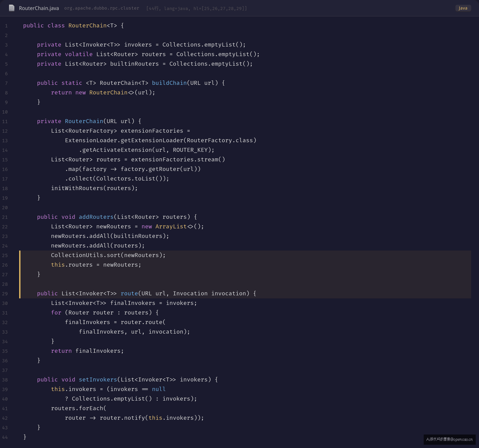The width and height of the screenshot is (479, 448).
Task: Click the ArrayList type on line 22
Action: click(171, 227)
